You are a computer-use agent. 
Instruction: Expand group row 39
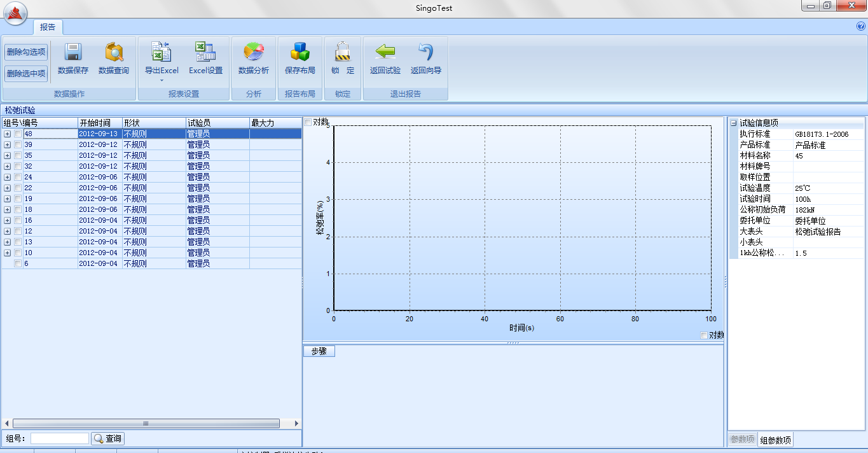(8, 144)
